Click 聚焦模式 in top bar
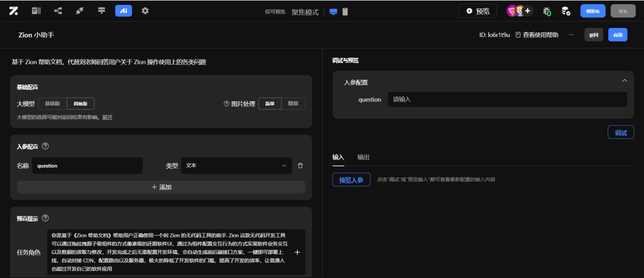 305,12
